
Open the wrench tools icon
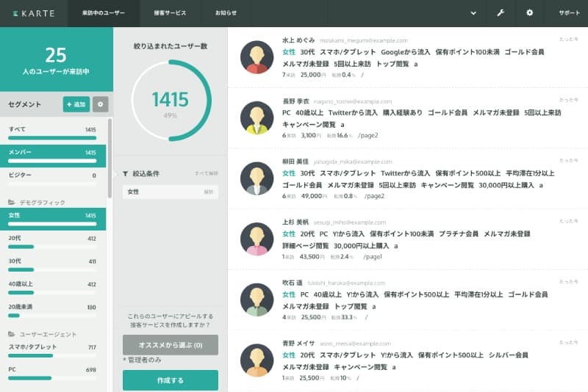point(501,13)
